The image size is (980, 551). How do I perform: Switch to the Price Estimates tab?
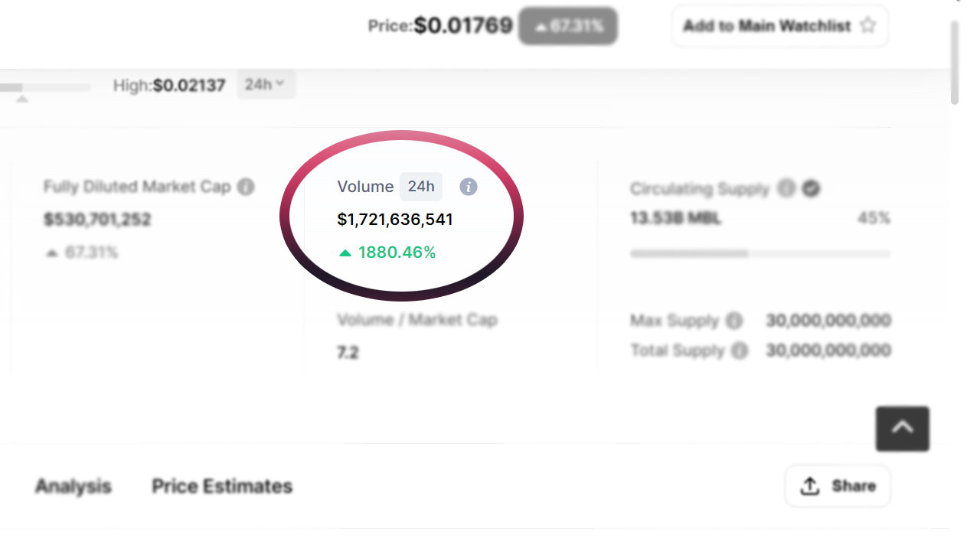pos(222,486)
